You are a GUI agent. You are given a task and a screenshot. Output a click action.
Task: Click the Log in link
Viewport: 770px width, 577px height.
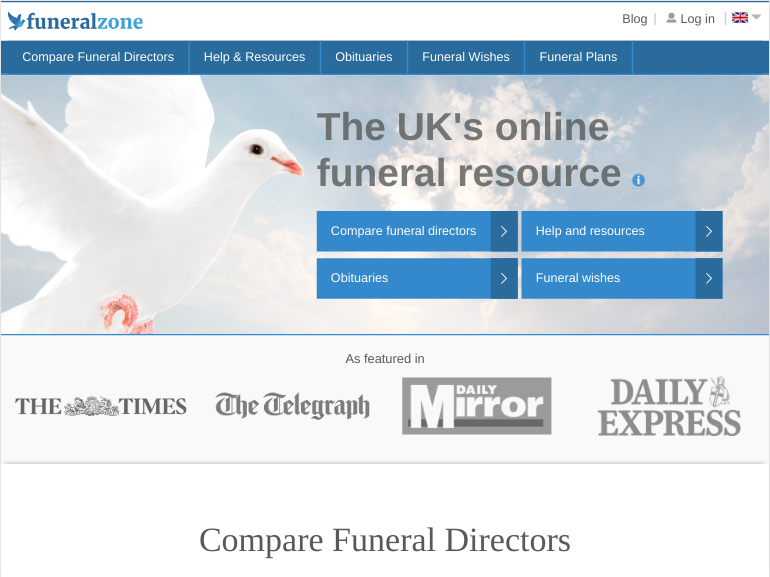(x=697, y=19)
